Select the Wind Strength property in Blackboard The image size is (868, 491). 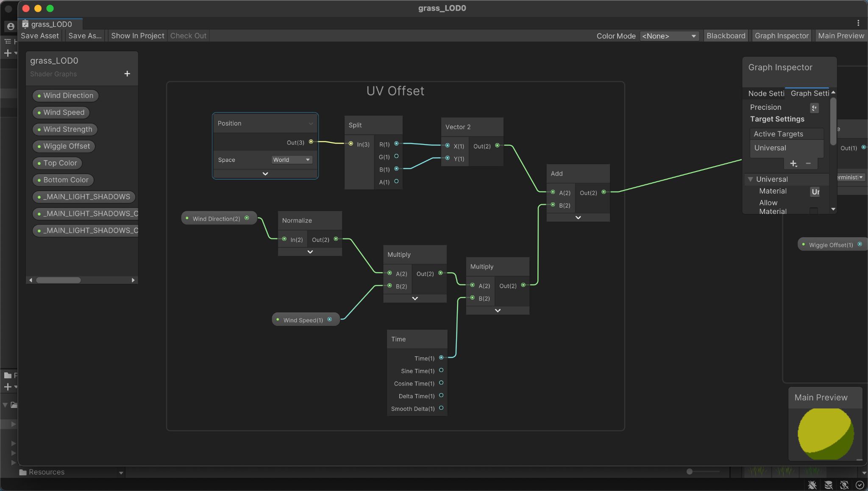(67, 129)
